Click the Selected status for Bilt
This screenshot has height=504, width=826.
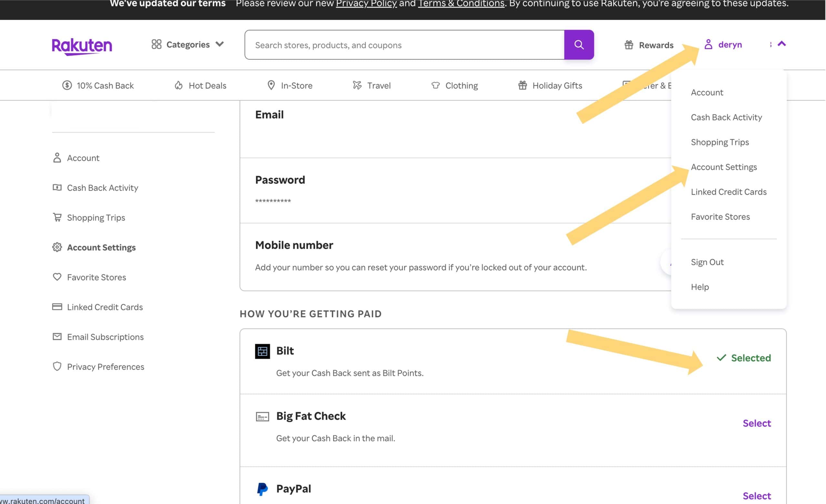coord(743,358)
